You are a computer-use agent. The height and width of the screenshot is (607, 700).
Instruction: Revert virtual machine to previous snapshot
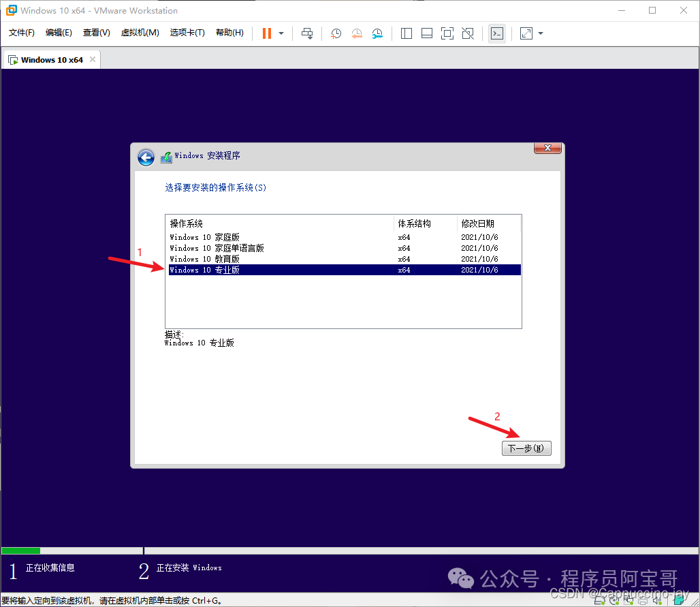(x=357, y=33)
